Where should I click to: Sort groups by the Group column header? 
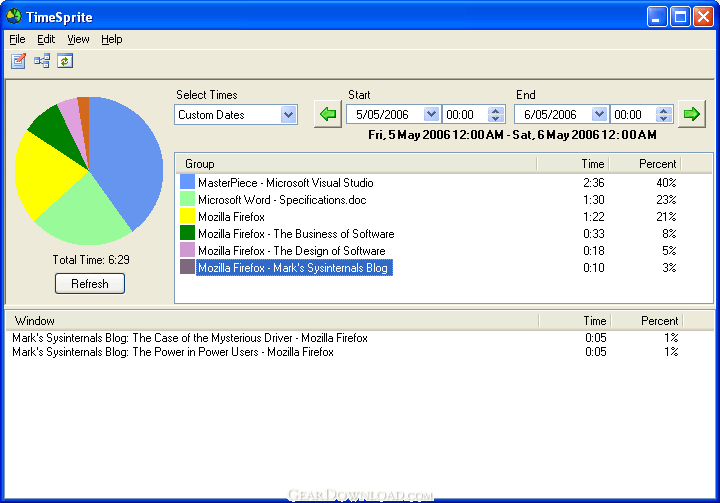[x=356, y=164]
